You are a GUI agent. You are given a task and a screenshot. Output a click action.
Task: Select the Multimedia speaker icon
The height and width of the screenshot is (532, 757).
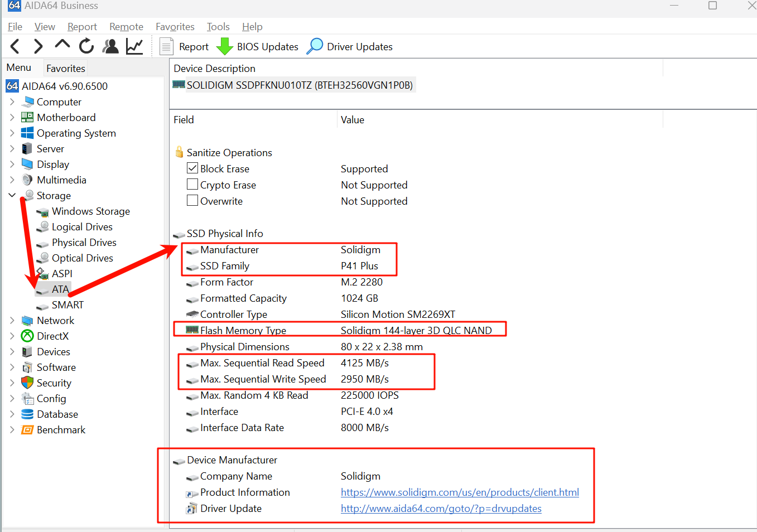27,180
